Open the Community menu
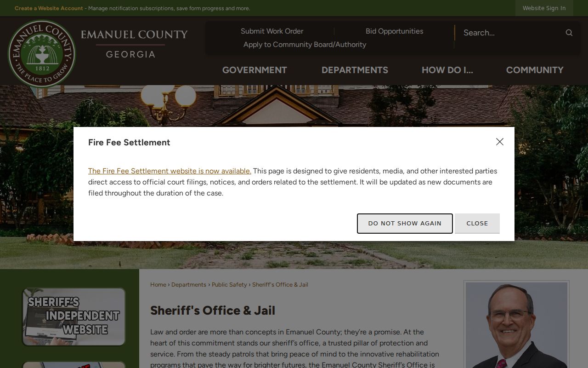 click(535, 70)
